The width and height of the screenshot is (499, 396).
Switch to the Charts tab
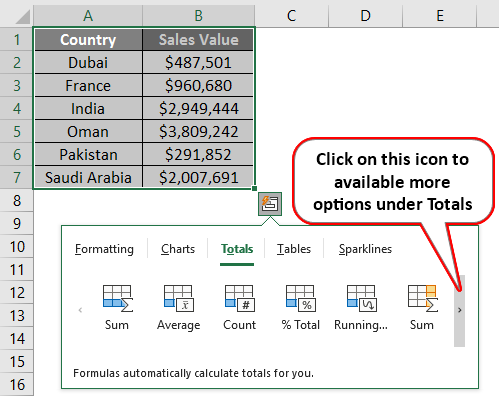[178, 249]
